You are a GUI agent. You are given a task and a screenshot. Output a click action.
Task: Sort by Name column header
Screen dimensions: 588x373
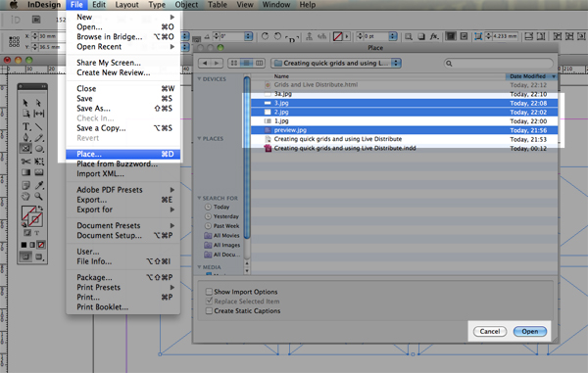click(378, 76)
